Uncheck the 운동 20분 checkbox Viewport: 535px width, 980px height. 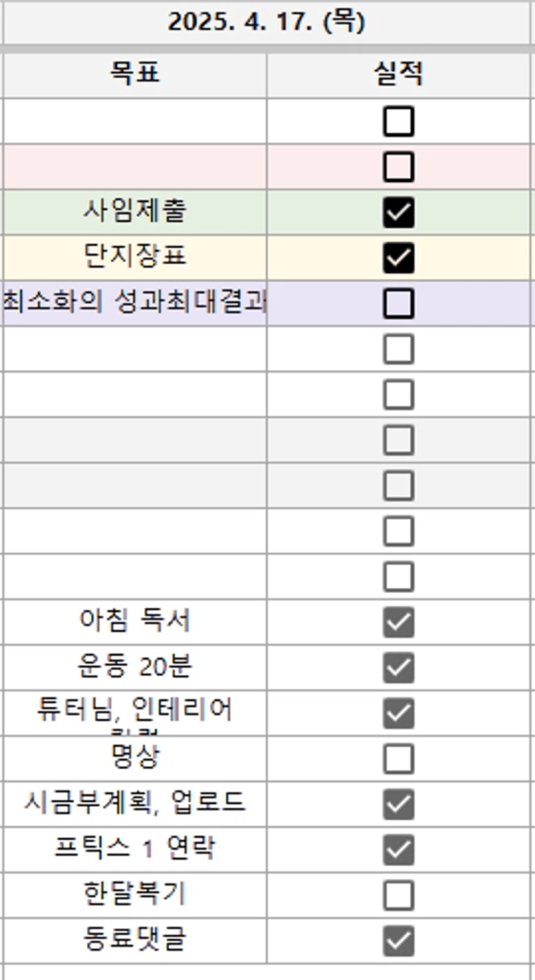point(398,667)
